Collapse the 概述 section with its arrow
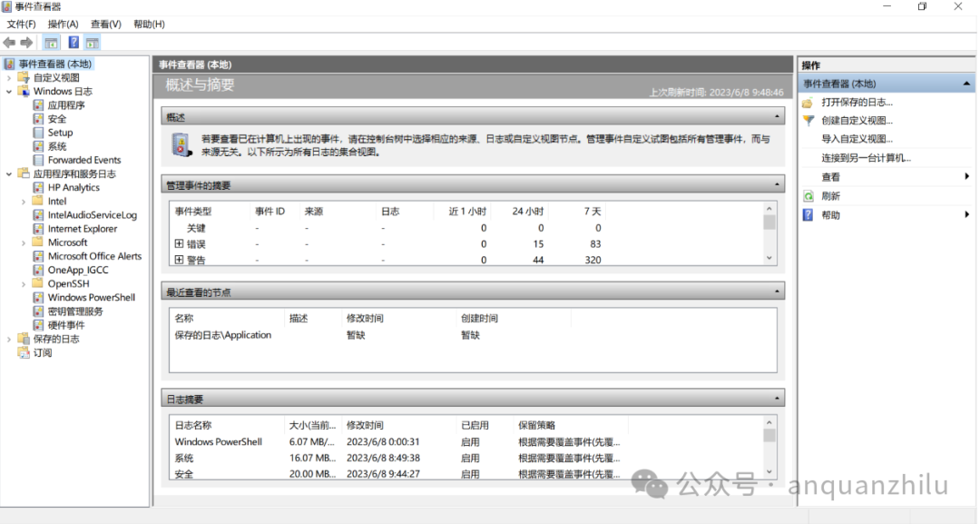The height and width of the screenshot is (524, 980). click(778, 118)
